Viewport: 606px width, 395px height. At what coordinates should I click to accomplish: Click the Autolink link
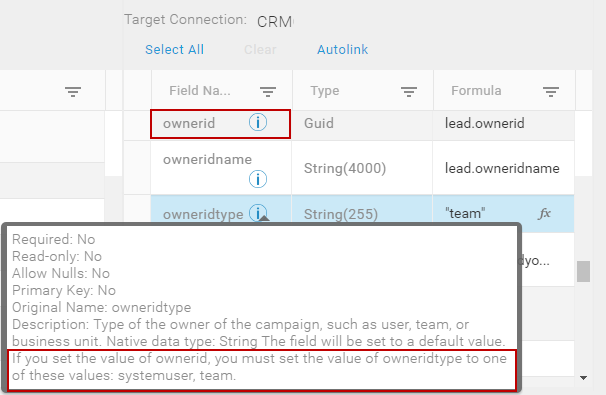342,49
